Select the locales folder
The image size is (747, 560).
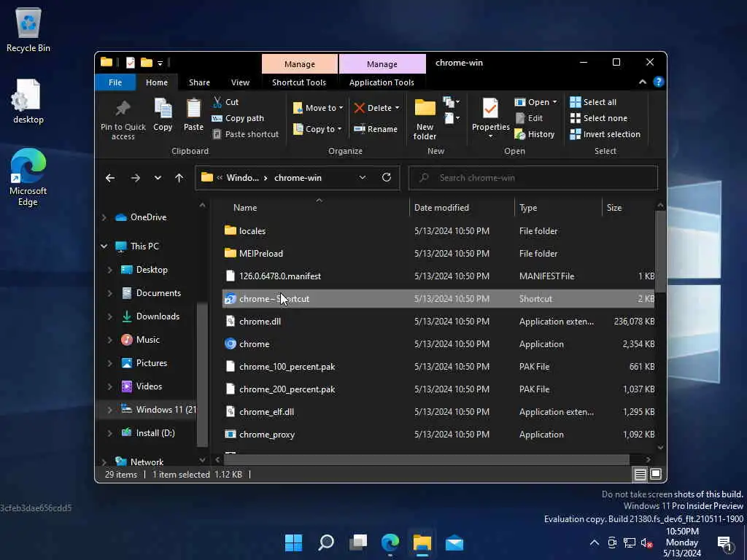(x=438, y=231)
